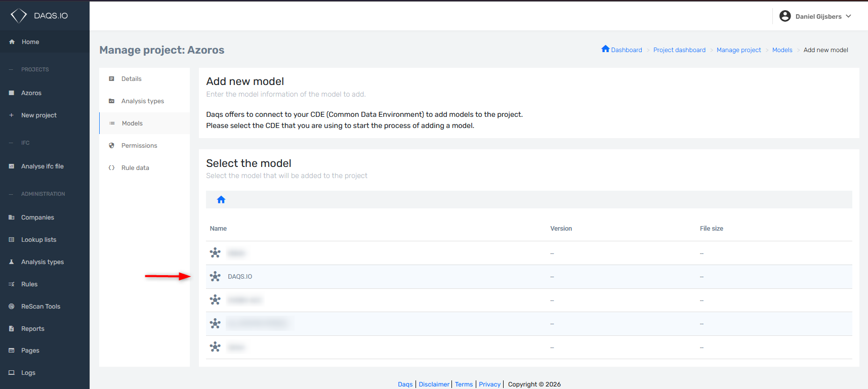Open the Models breadcrumb link

[x=782, y=50]
